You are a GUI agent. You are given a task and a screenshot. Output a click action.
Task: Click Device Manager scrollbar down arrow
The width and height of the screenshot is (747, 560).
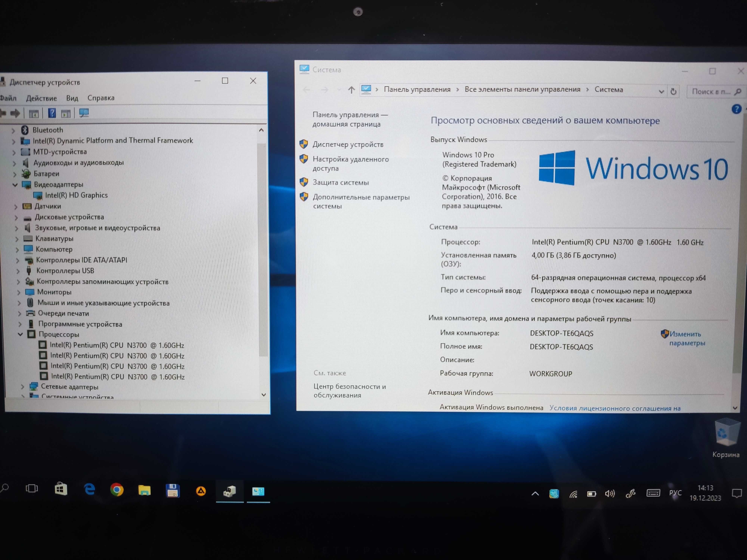pos(263,394)
